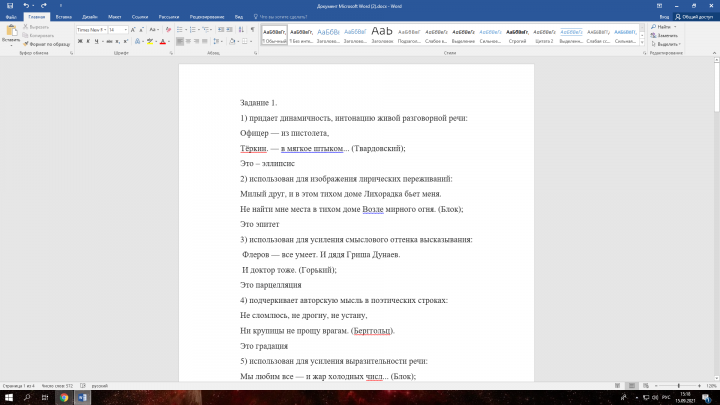The width and height of the screenshot is (720, 405).
Task: Click the Multilevel list icon
Action: (206, 29)
